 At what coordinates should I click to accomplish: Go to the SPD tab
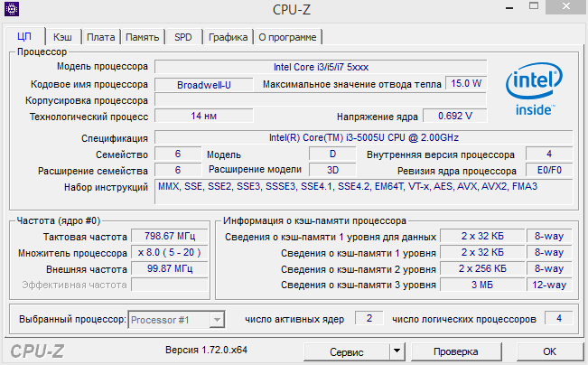(x=183, y=37)
